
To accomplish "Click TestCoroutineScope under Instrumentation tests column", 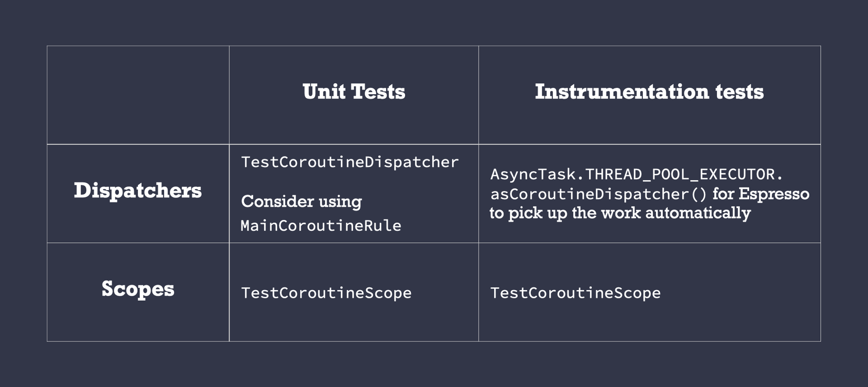I will [x=576, y=293].
